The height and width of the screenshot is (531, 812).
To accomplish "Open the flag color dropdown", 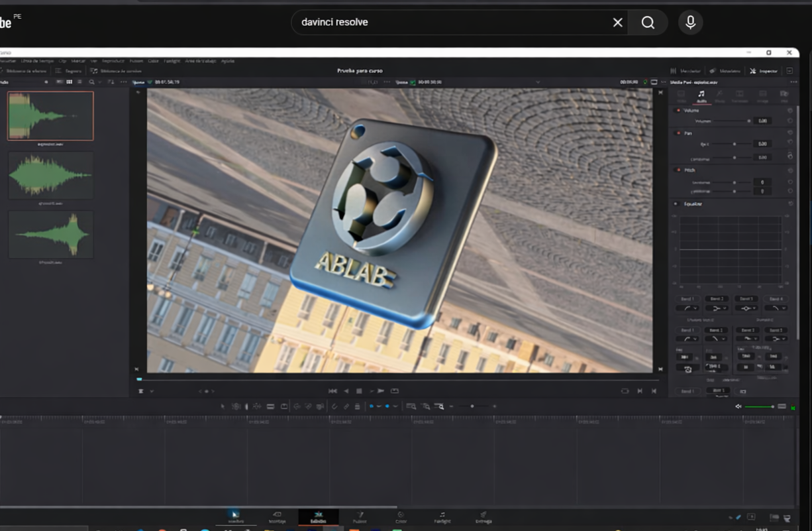I will point(379,406).
